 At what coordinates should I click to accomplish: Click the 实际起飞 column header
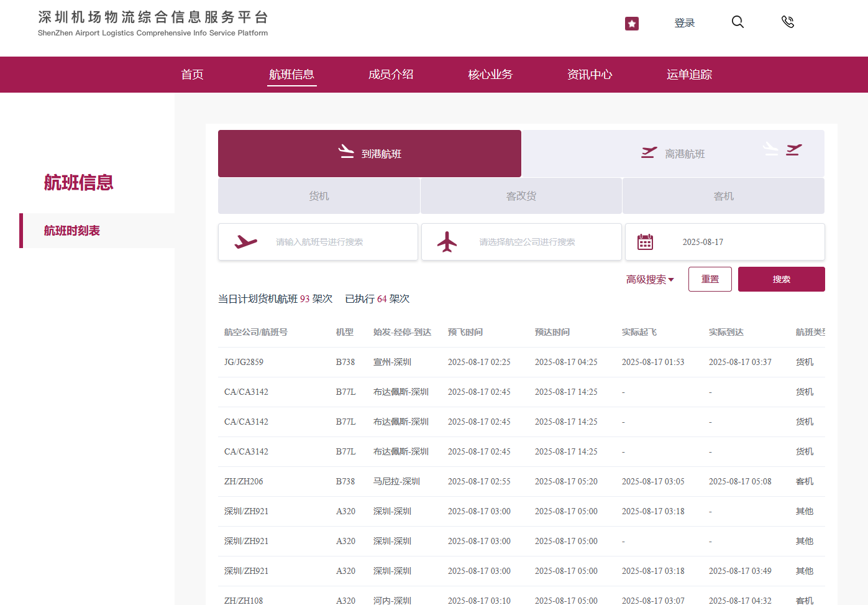(639, 333)
